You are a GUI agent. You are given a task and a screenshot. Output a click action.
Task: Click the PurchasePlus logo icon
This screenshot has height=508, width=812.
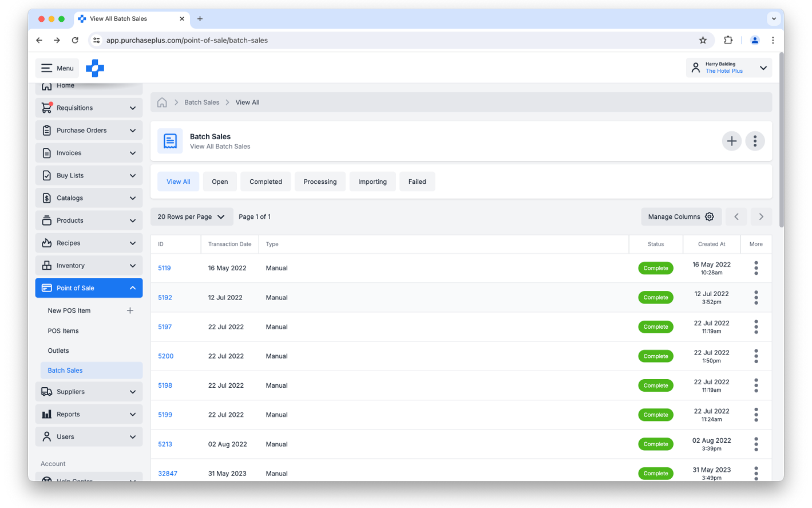[x=95, y=68]
